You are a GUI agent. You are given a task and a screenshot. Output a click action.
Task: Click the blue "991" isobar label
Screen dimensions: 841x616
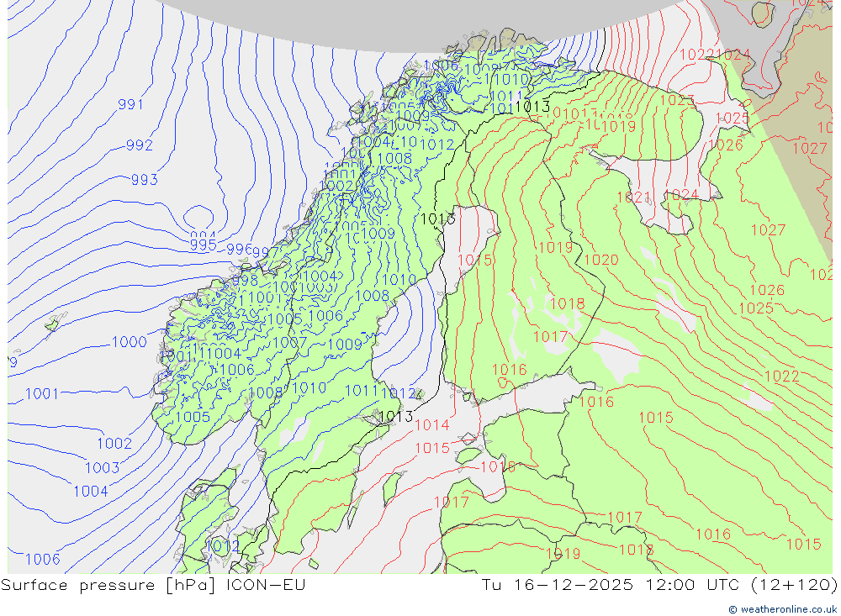point(130,104)
